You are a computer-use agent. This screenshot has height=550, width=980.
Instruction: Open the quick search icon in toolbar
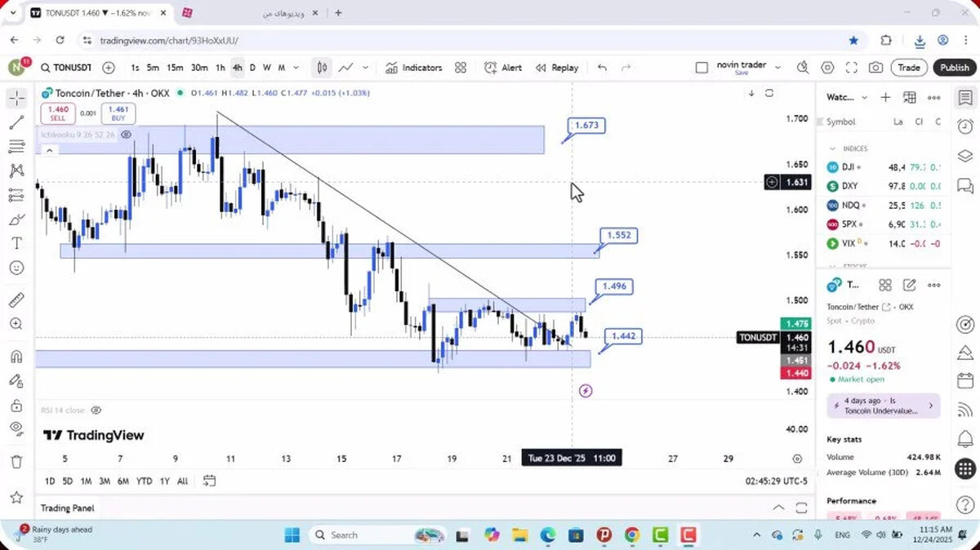pos(803,68)
